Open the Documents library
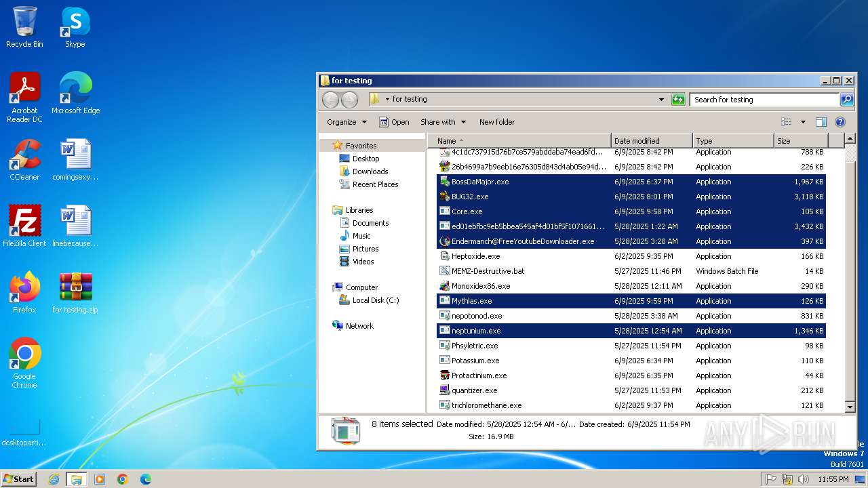The image size is (868, 488). pyautogui.click(x=370, y=223)
